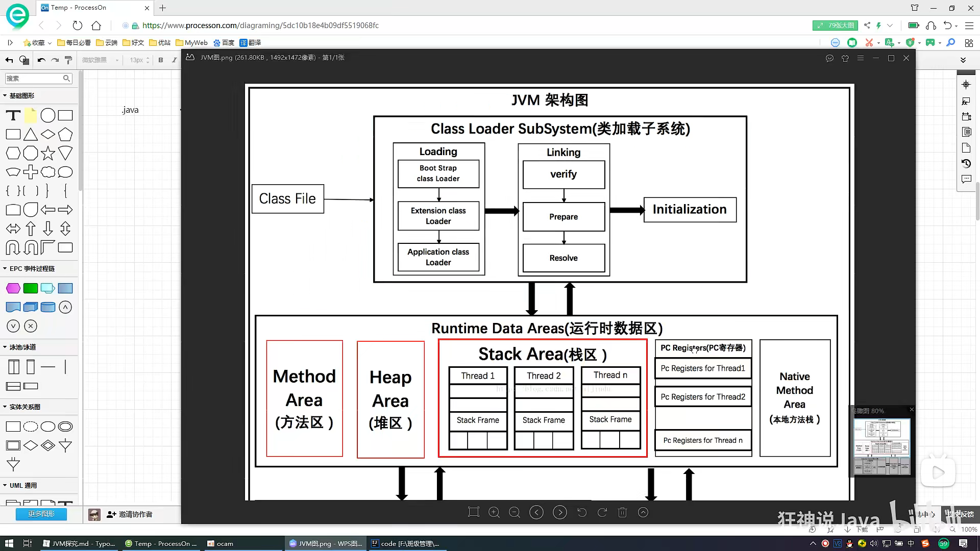
Task: Toggle bold formatting
Action: [x=161, y=60]
